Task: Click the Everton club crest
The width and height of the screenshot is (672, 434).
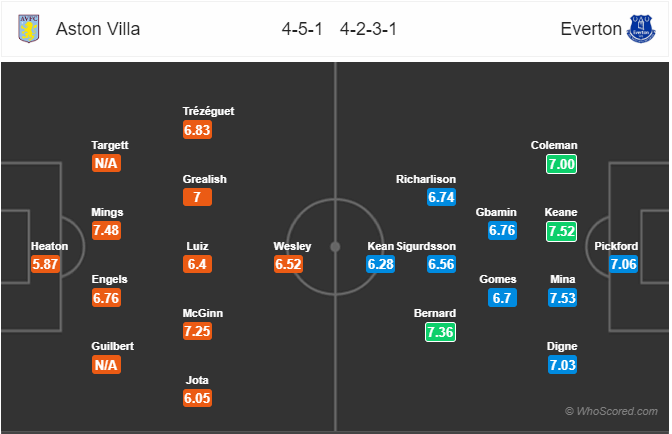Action: (x=641, y=29)
